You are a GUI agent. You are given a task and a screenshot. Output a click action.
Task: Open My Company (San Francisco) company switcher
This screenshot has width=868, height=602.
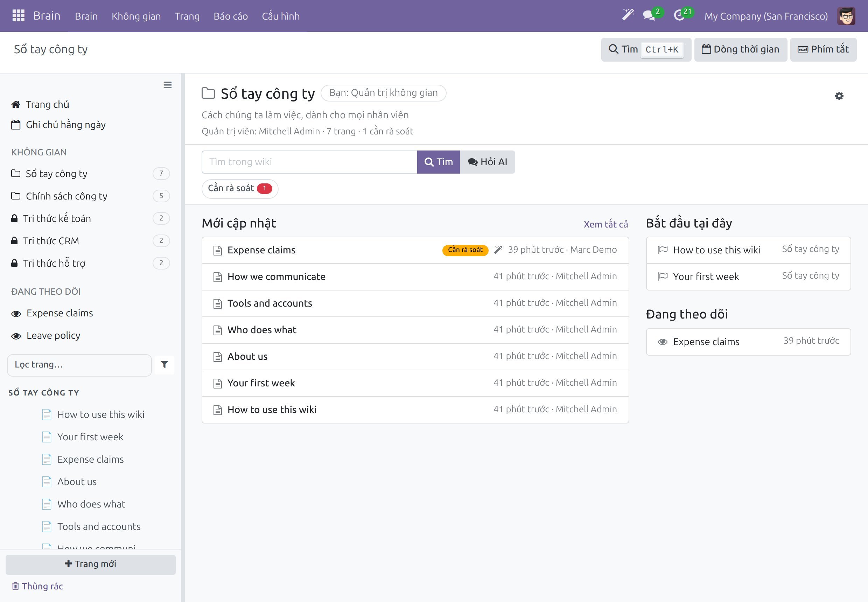766,16
